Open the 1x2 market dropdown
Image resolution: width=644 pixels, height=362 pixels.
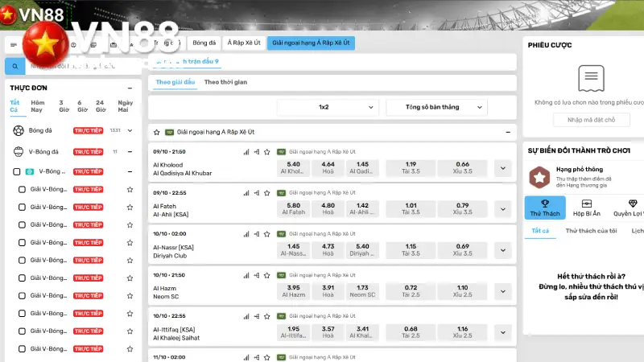pos(327,107)
